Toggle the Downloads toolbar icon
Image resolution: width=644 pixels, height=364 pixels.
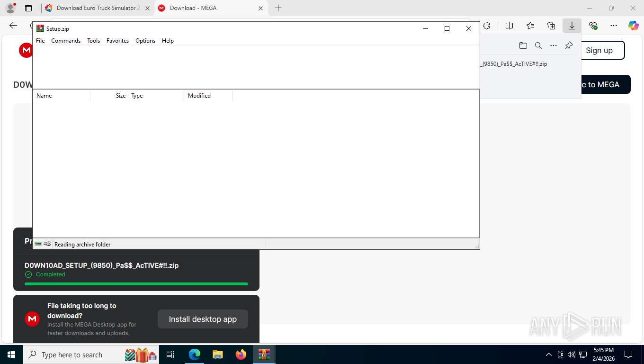tap(572, 26)
